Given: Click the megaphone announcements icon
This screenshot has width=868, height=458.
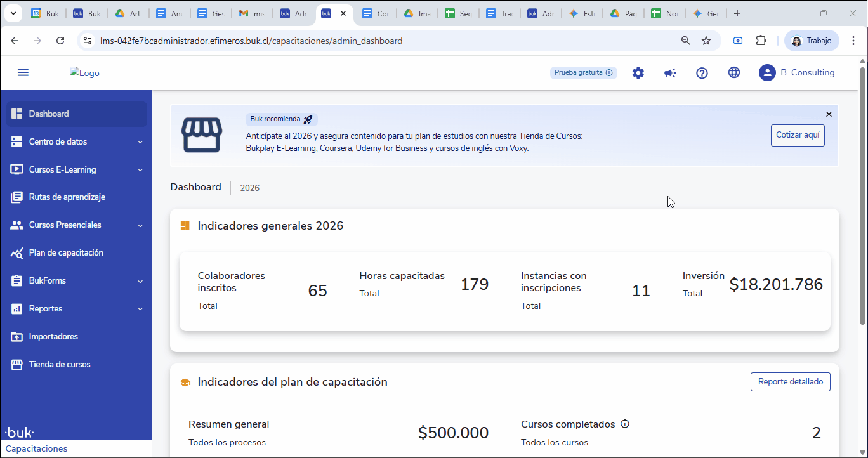Looking at the screenshot, I should coord(670,72).
